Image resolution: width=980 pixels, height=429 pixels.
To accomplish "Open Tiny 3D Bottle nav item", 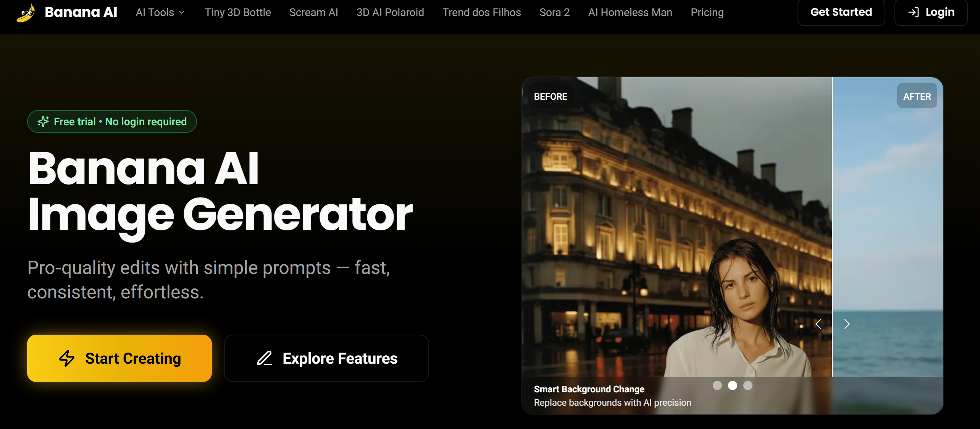I will (x=238, y=13).
